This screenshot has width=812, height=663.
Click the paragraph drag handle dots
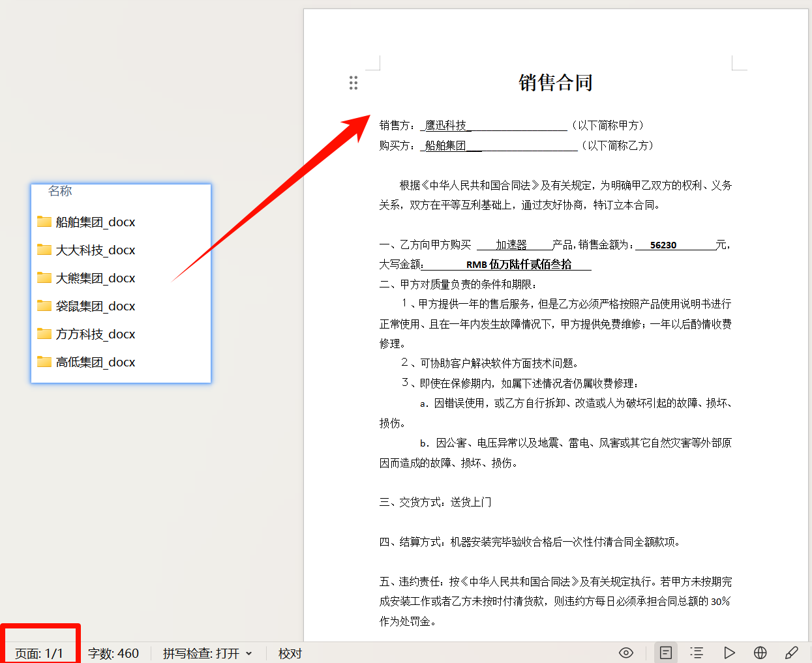click(x=353, y=83)
